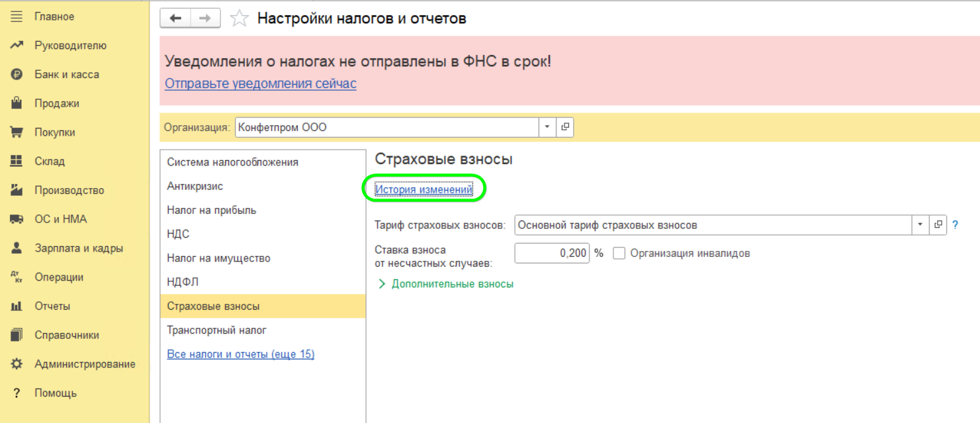This screenshot has height=423, width=980.
Task: Open the Администрирование gear section
Action: pos(84,364)
